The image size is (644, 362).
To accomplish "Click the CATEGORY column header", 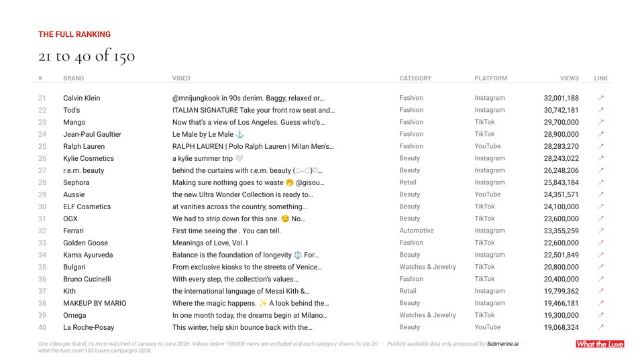I will coord(415,78).
